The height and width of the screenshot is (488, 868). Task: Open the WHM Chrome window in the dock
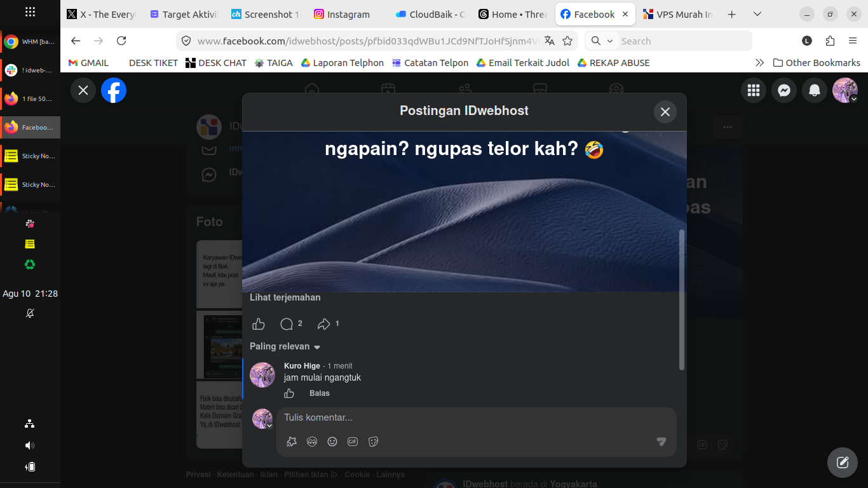click(31, 42)
